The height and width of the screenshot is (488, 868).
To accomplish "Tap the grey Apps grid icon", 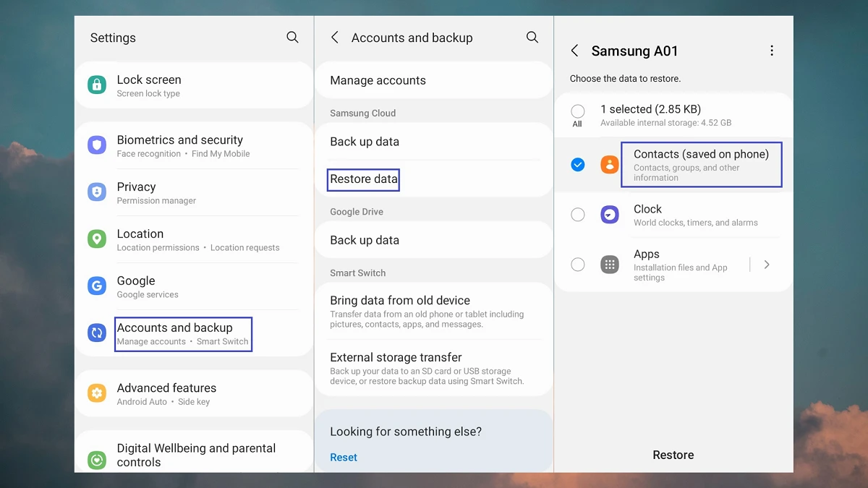I will 610,265.
